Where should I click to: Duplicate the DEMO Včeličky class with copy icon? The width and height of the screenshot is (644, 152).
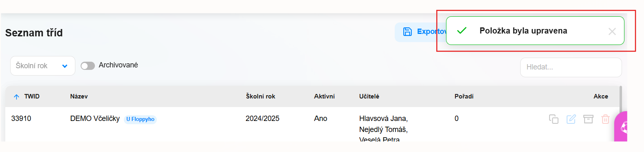554,119
